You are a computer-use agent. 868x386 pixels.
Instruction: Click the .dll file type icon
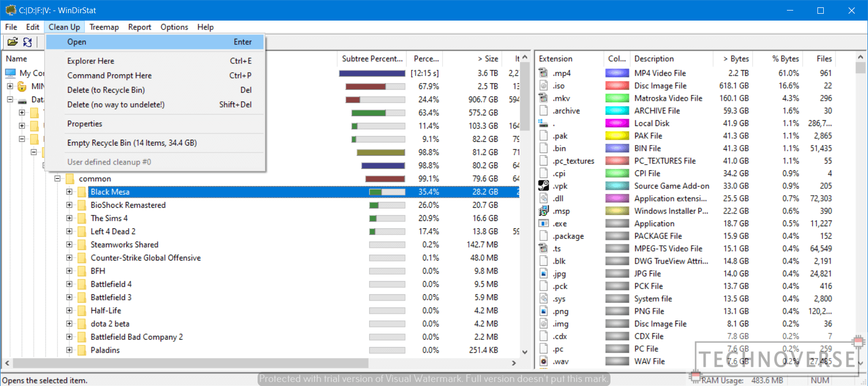tap(544, 198)
